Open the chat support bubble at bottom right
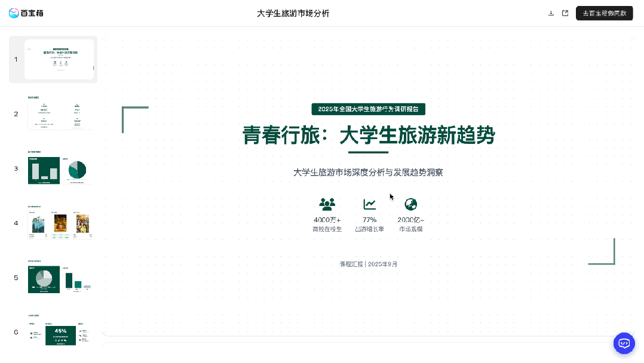Screen dimensions: 644x363 click(624, 343)
